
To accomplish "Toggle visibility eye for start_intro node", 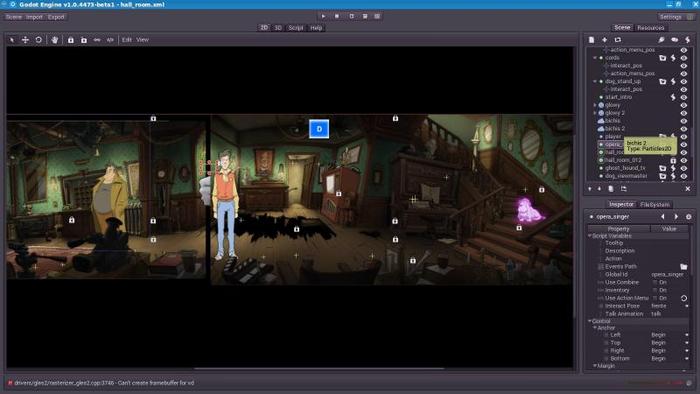I will [x=683, y=97].
